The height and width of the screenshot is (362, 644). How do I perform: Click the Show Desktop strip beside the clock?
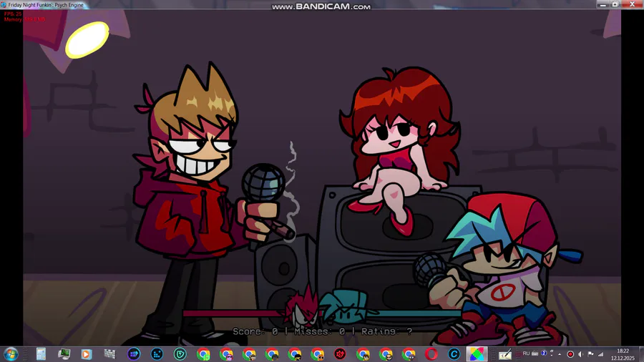tap(640, 354)
